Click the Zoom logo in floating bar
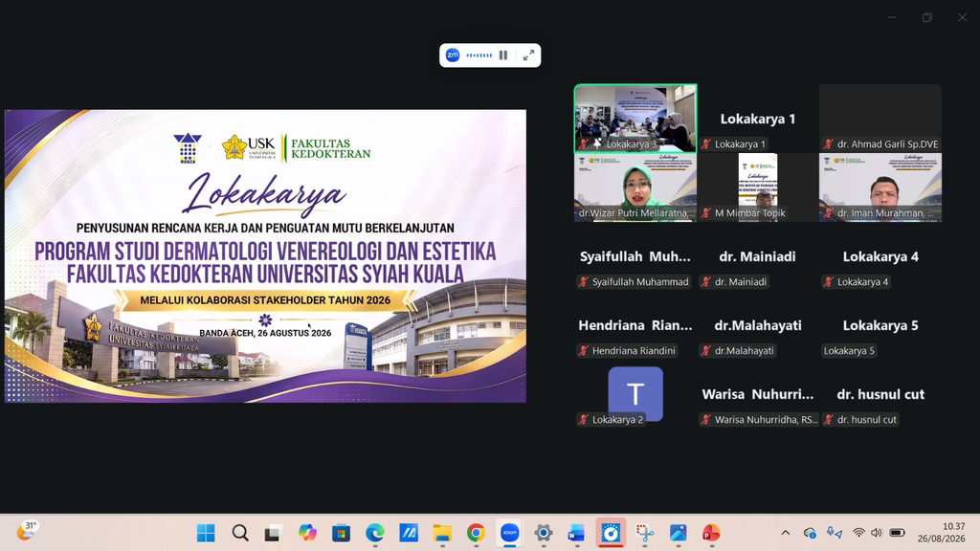 [x=453, y=55]
